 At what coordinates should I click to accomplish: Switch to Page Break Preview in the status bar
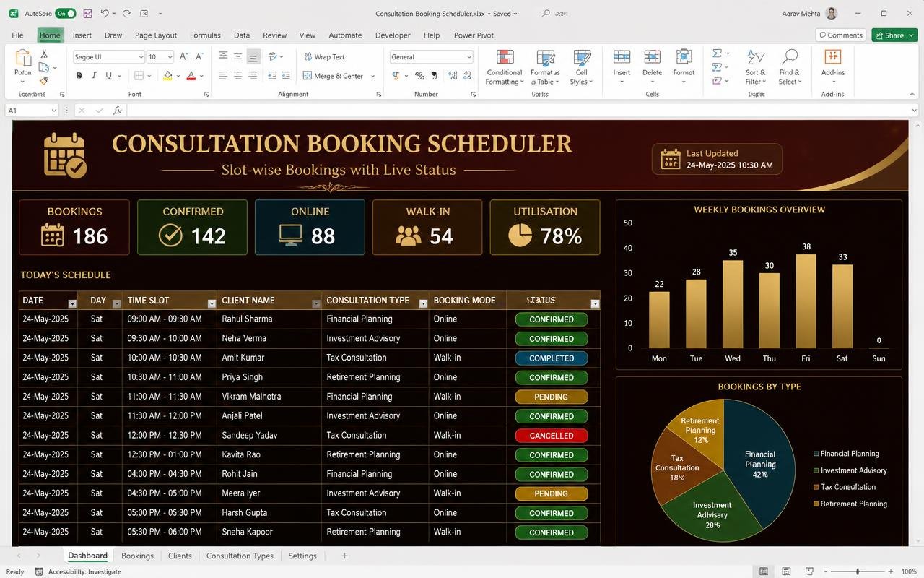tap(810, 571)
